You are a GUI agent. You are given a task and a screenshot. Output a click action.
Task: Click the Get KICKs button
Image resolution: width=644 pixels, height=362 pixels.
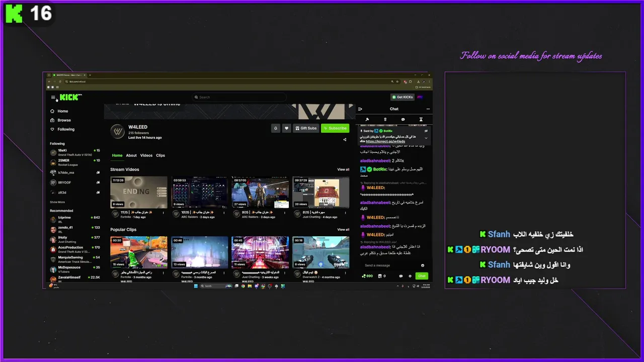tap(403, 97)
